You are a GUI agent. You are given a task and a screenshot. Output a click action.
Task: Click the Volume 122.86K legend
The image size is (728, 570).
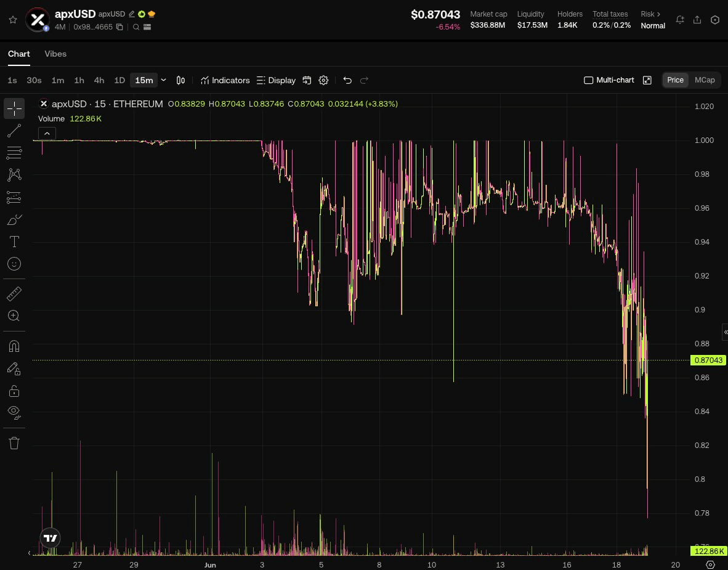pos(70,118)
